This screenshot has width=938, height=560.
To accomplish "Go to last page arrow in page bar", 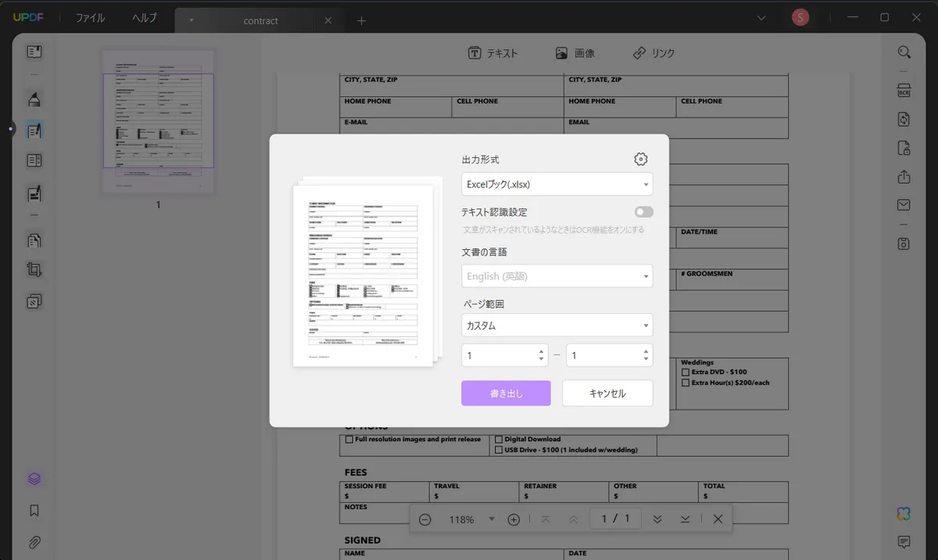I will 685,519.
